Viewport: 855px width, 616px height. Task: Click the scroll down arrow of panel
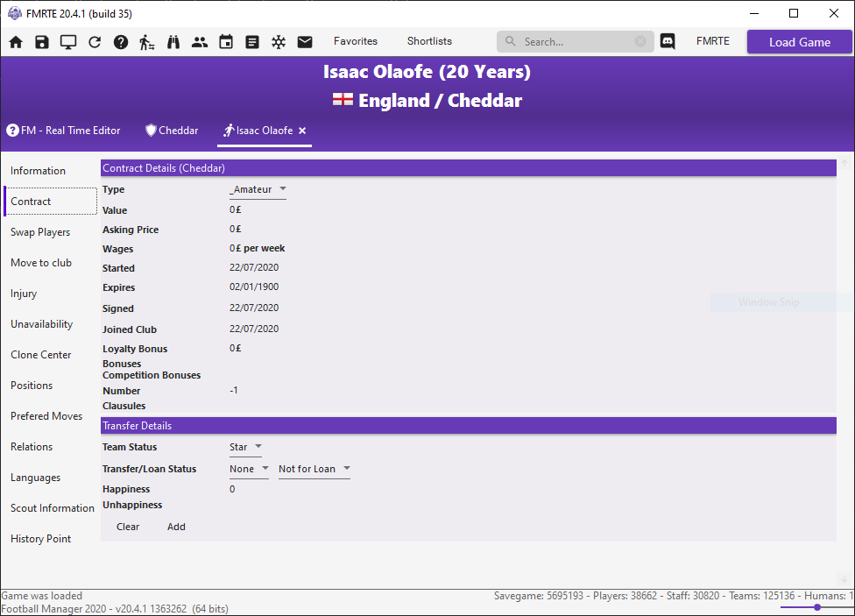click(x=844, y=579)
